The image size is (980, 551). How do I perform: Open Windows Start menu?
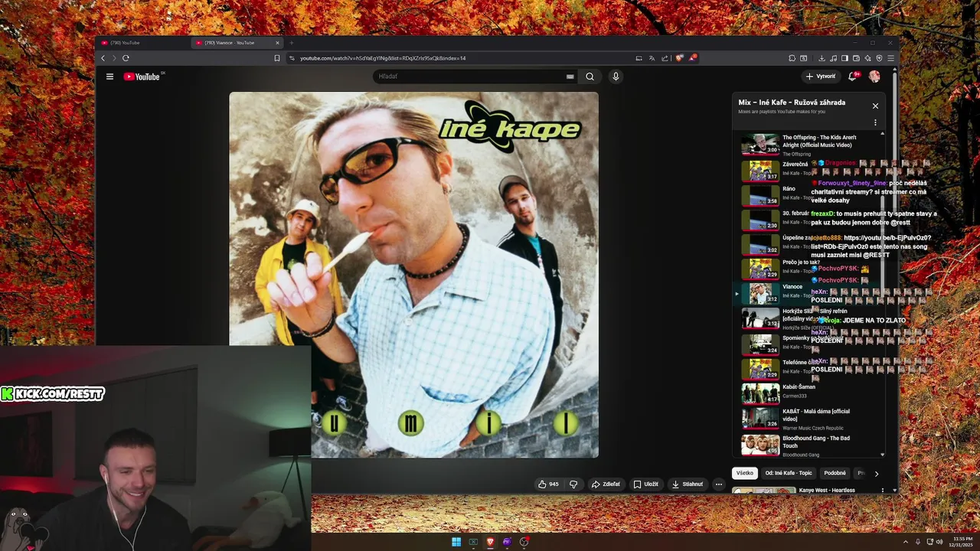pos(456,542)
